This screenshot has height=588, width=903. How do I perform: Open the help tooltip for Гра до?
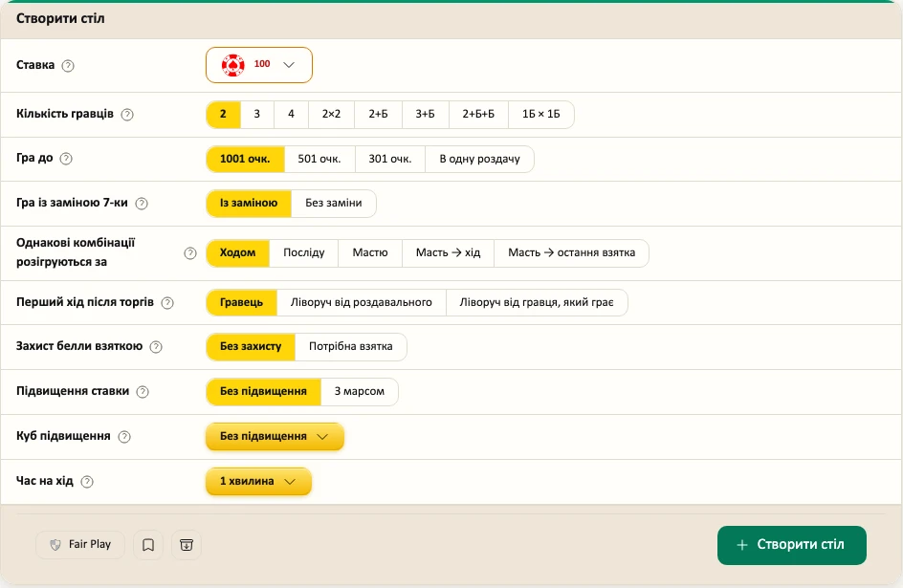pyautogui.click(x=66, y=159)
